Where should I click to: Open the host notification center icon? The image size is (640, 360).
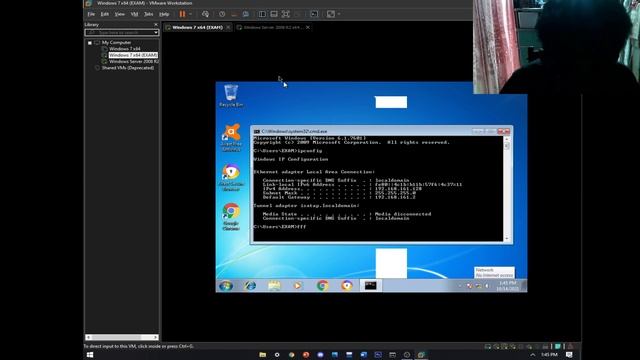pos(569,355)
